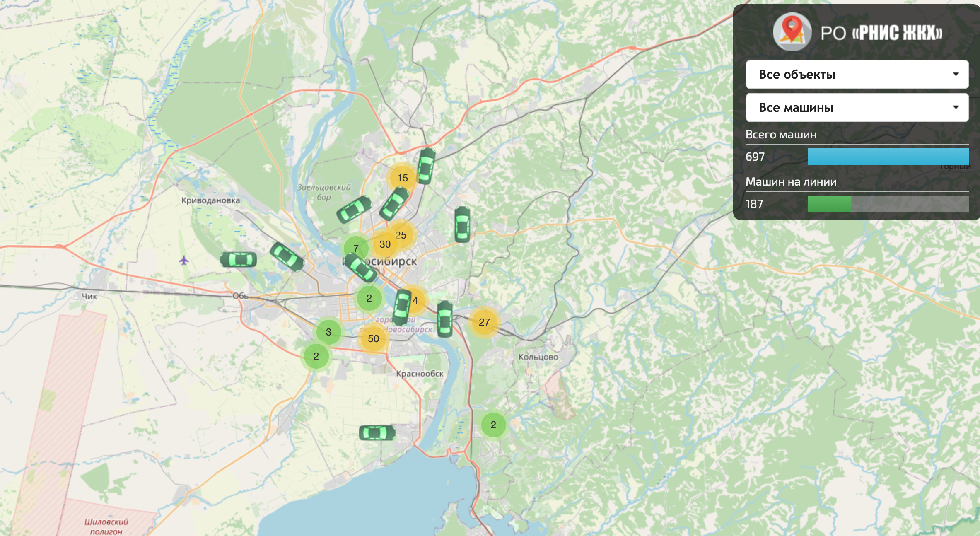The width and height of the screenshot is (980, 536).
Task: Click the Кольцово map label
Action: click(538, 357)
